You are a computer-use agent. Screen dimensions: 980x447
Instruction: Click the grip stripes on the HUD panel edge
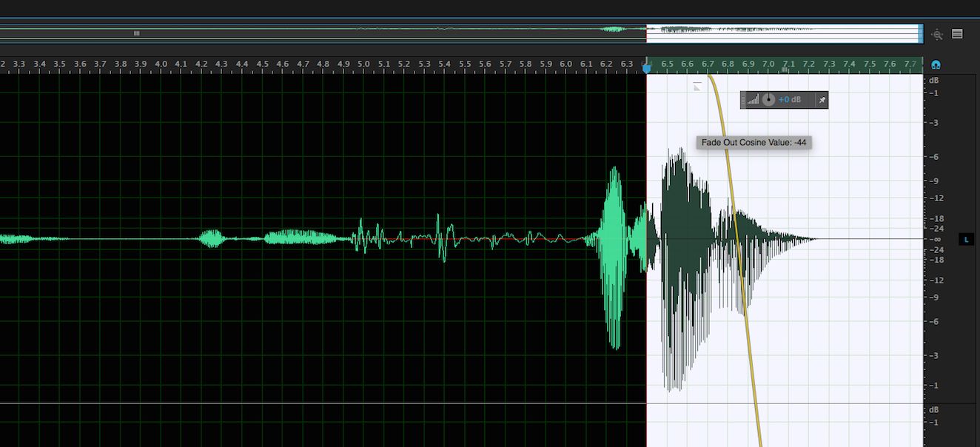click(742, 99)
